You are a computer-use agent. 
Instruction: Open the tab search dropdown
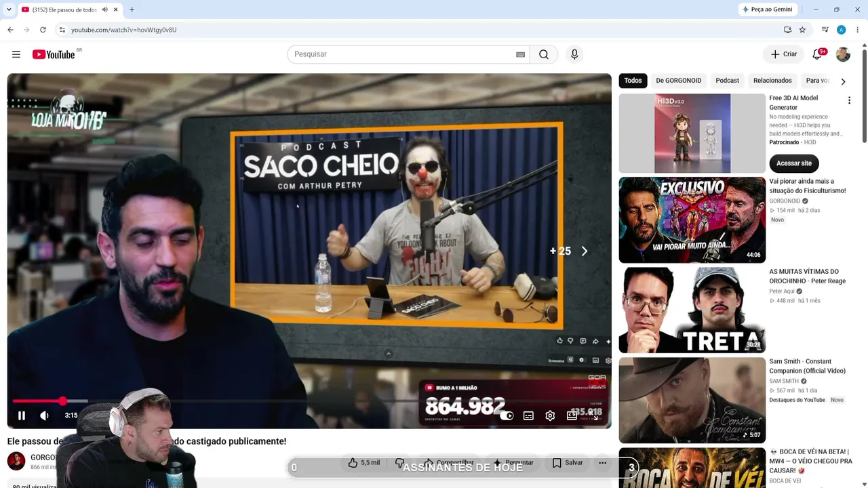(x=9, y=9)
